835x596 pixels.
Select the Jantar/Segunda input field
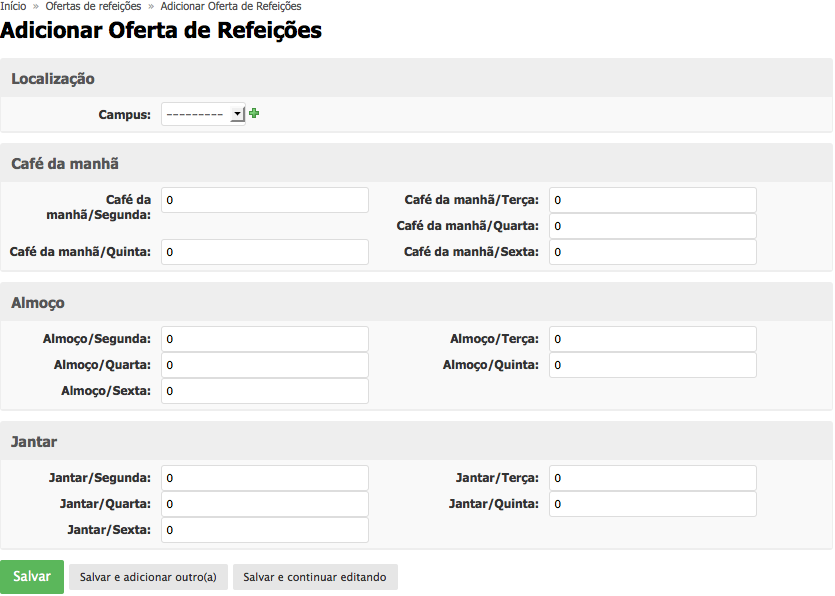tap(264, 477)
